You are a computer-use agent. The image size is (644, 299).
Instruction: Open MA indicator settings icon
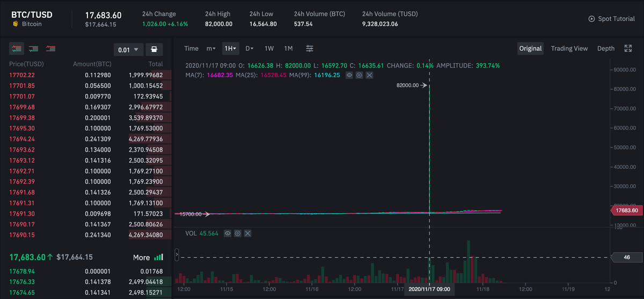click(x=359, y=75)
